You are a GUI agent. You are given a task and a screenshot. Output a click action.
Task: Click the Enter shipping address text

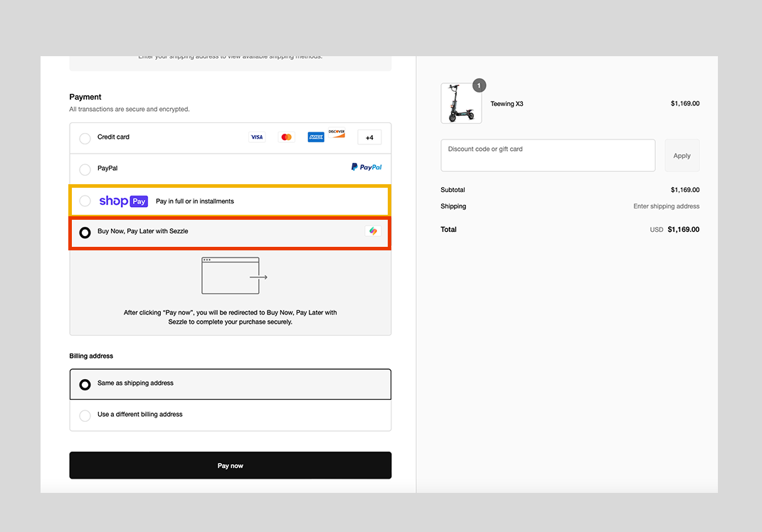pyautogui.click(x=666, y=206)
